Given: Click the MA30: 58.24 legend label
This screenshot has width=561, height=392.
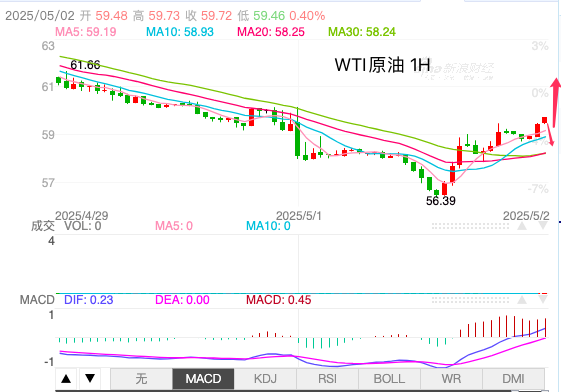Looking at the screenshot, I should pyautogui.click(x=362, y=32).
